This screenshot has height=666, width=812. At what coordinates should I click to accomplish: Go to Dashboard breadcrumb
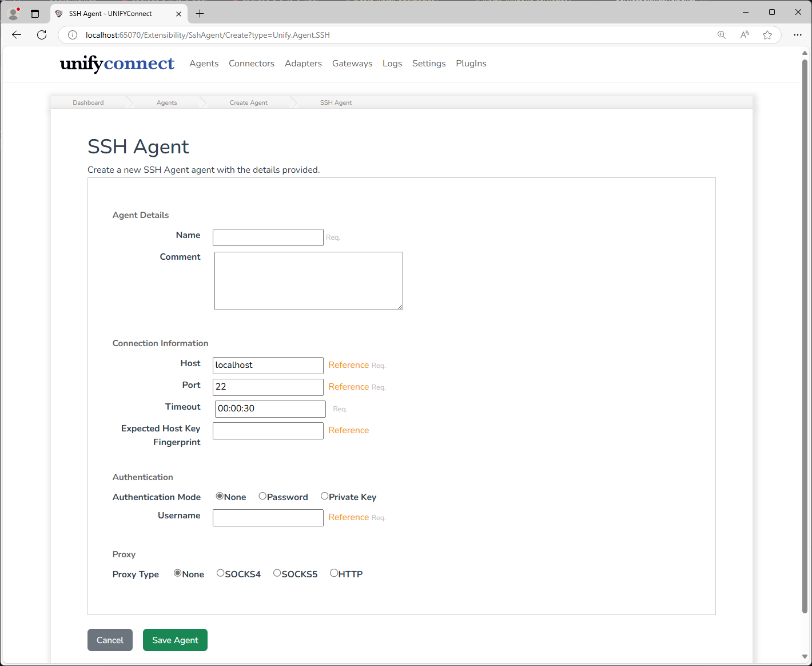88,102
